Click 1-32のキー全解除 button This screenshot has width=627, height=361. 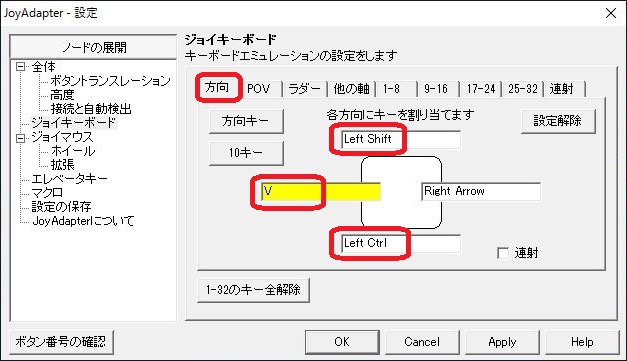click(x=253, y=289)
